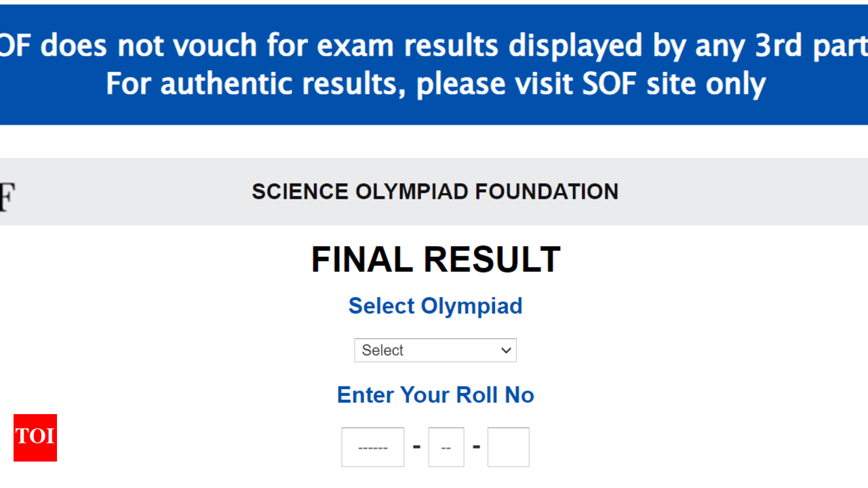Focus the last empty roll number field
This screenshot has width=868, height=488.
508,447
